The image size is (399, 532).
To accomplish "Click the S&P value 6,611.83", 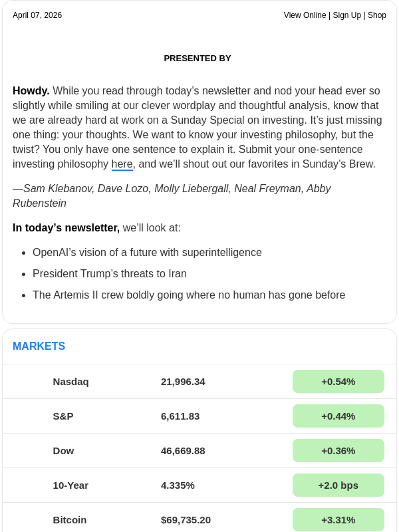I will tap(180, 416).
